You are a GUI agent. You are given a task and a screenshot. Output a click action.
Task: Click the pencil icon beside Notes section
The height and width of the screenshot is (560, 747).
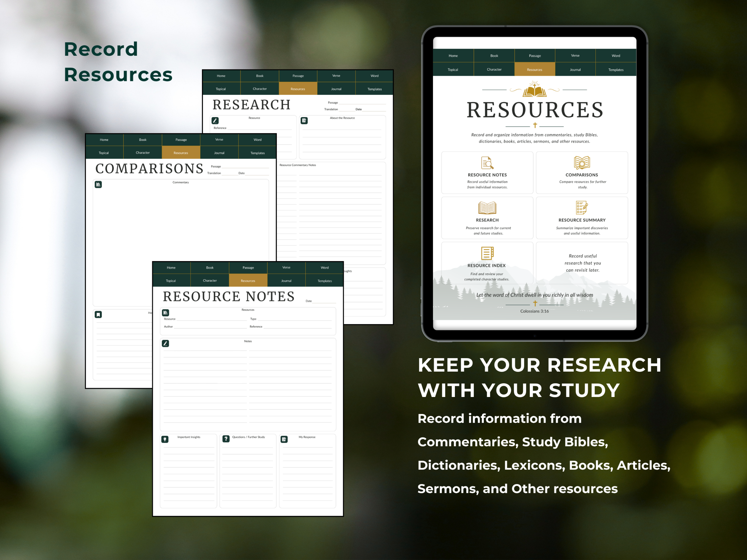click(165, 343)
